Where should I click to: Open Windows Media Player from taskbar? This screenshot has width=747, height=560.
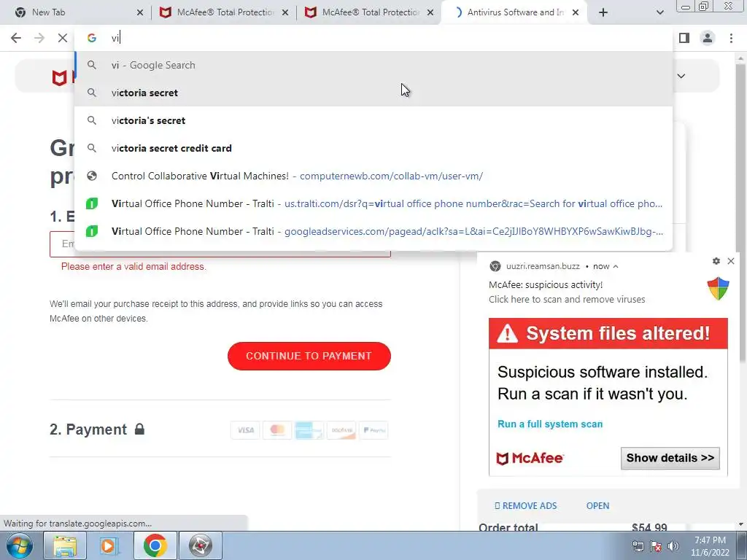[109, 545]
